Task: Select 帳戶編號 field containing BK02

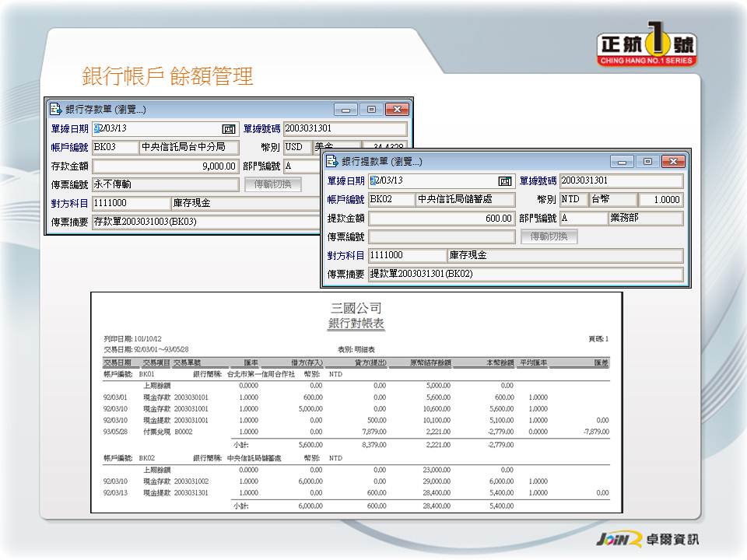Action: 391,200
